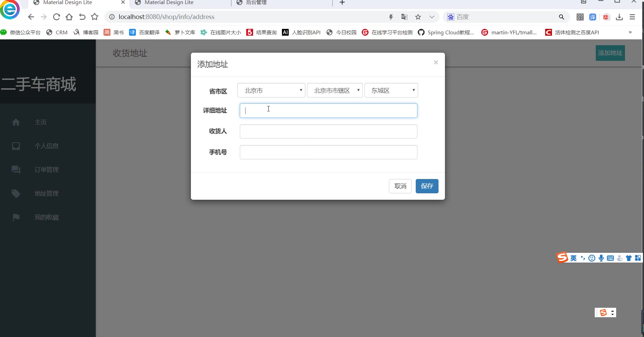Toggle Sogou input language 英 indicator
This screenshot has height=337, width=644.
click(573, 258)
